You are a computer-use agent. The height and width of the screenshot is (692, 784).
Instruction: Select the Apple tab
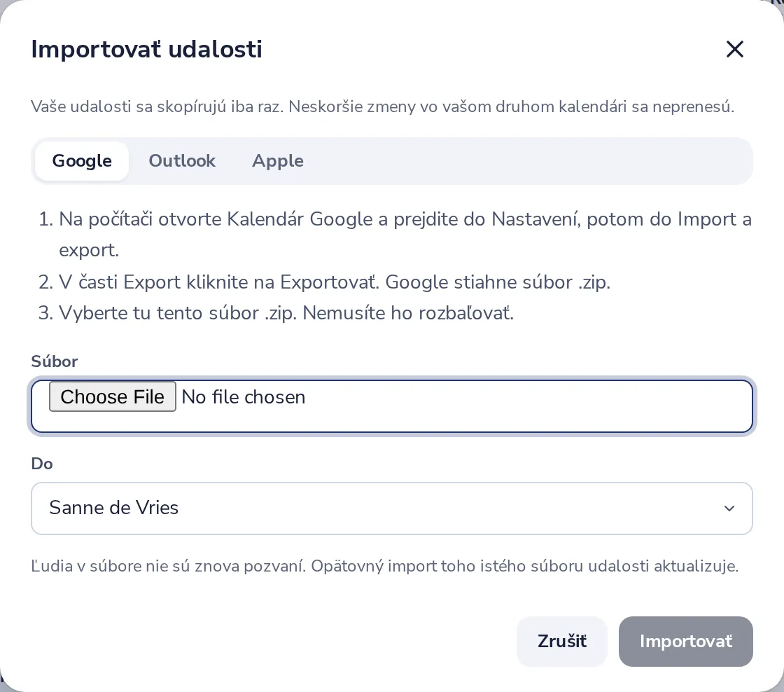pos(277,160)
